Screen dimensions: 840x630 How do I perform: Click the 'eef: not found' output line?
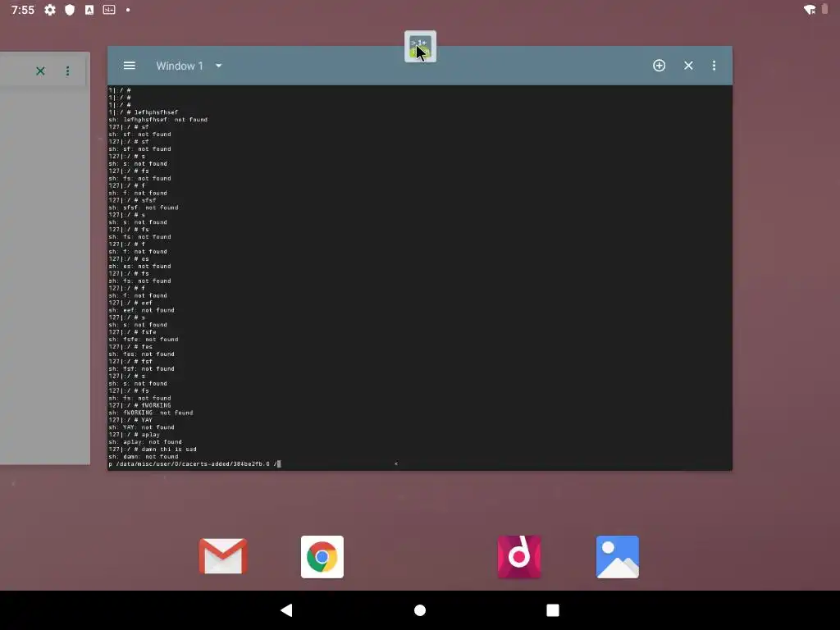141,310
